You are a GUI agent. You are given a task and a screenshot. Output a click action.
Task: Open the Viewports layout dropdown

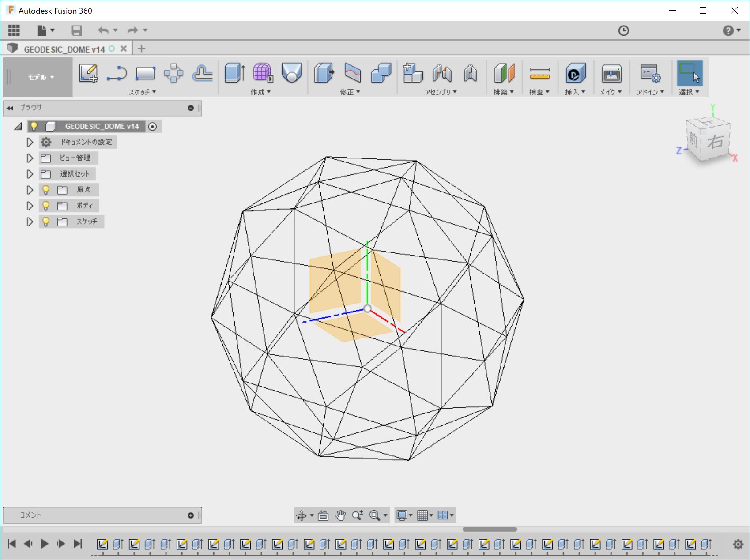(x=445, y=515)
